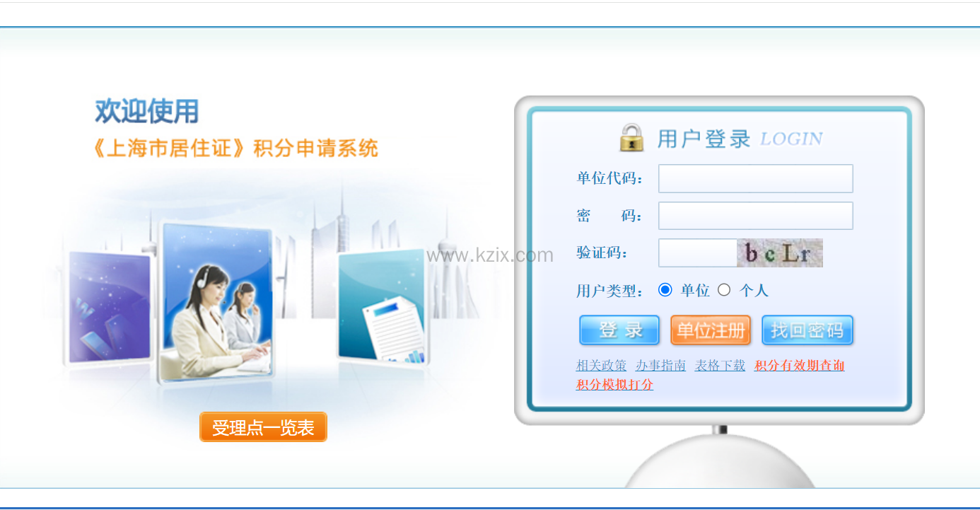Open the 办事指南 link

tap(660, 366)
